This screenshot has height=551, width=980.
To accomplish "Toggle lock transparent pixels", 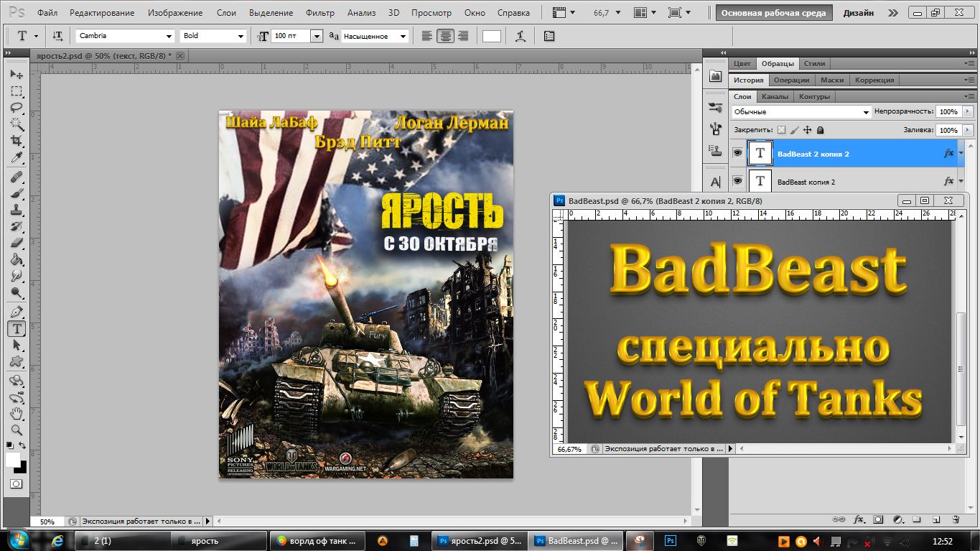I will coord(782,130).
